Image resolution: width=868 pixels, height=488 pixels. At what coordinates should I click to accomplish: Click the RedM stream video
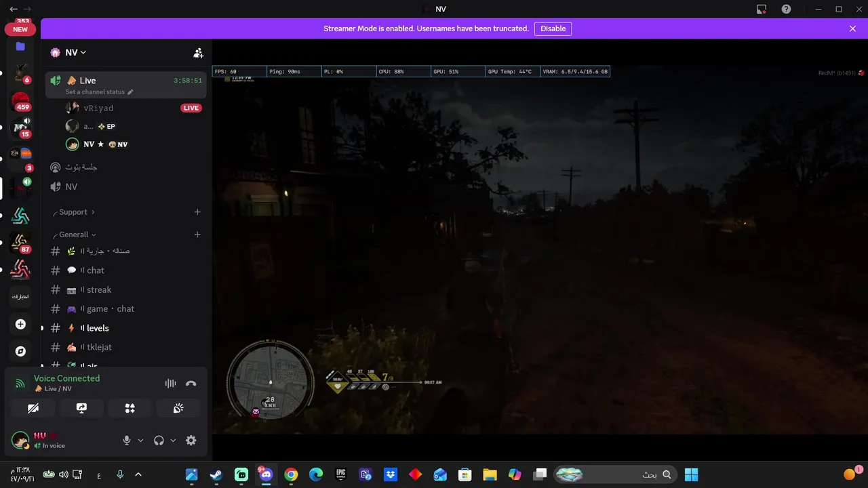point(540,250)
